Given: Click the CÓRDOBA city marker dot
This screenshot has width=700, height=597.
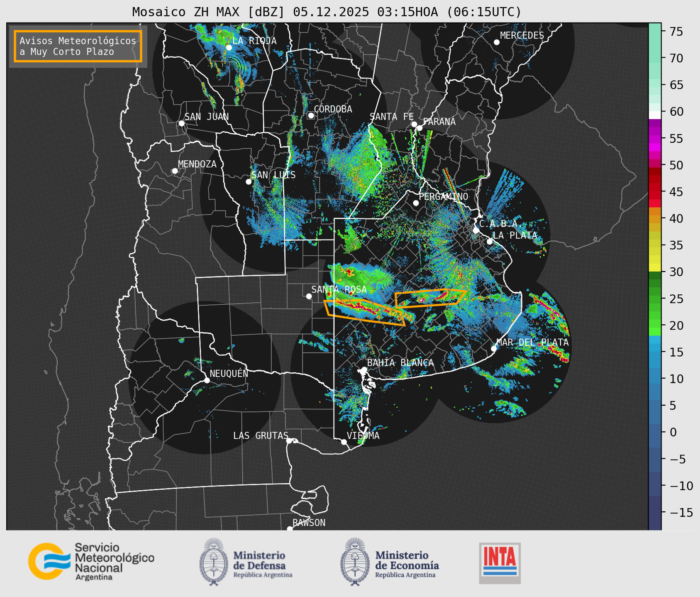Looking at the screenshot, I should [311, 115].
